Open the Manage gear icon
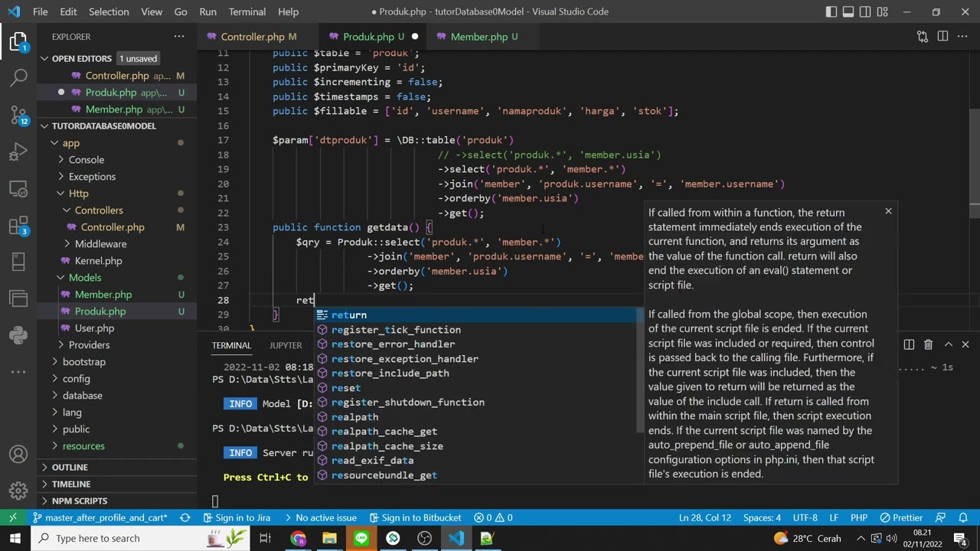The height and width of the screenshot is (551, 980). point(18,491)
